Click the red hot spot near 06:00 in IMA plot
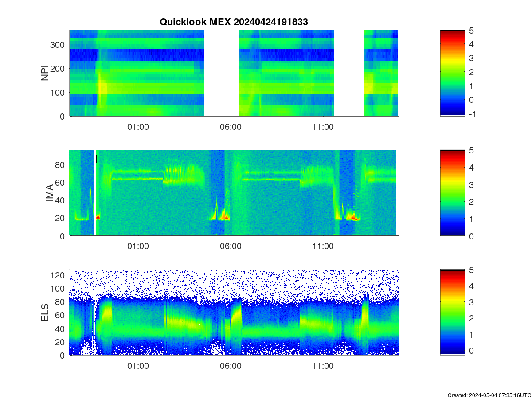The height and width of the screenshot is (399, 532). [x=227, y=218]
